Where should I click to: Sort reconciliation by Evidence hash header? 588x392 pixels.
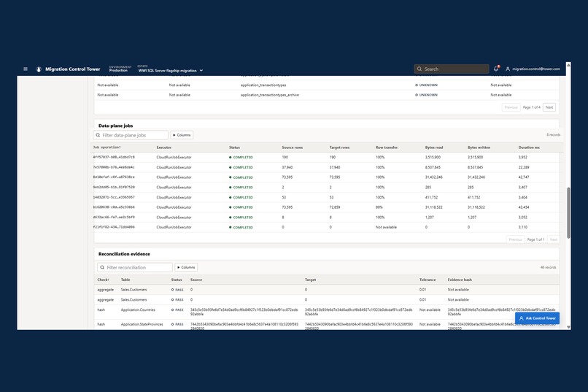click(460, 280)
